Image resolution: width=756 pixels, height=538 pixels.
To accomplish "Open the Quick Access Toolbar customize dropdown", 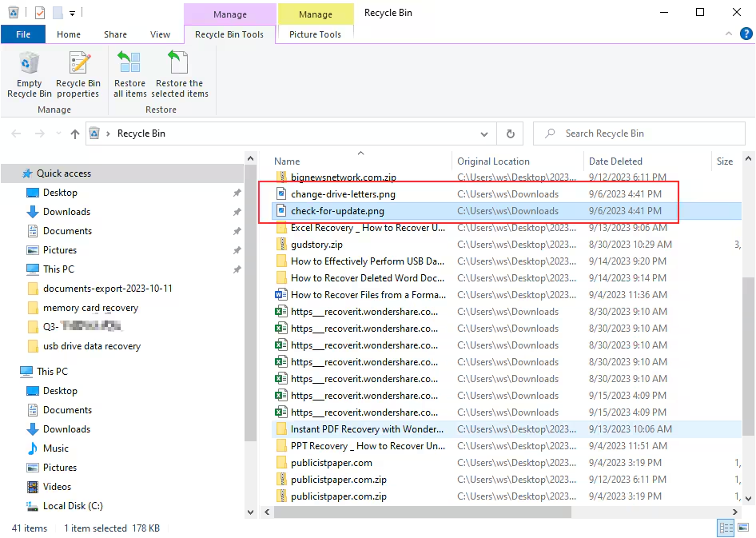I will tap(72, 13).
